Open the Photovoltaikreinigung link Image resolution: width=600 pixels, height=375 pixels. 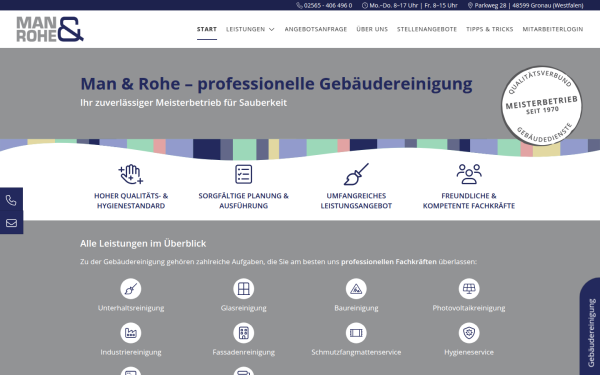click(x=469, y=308)
